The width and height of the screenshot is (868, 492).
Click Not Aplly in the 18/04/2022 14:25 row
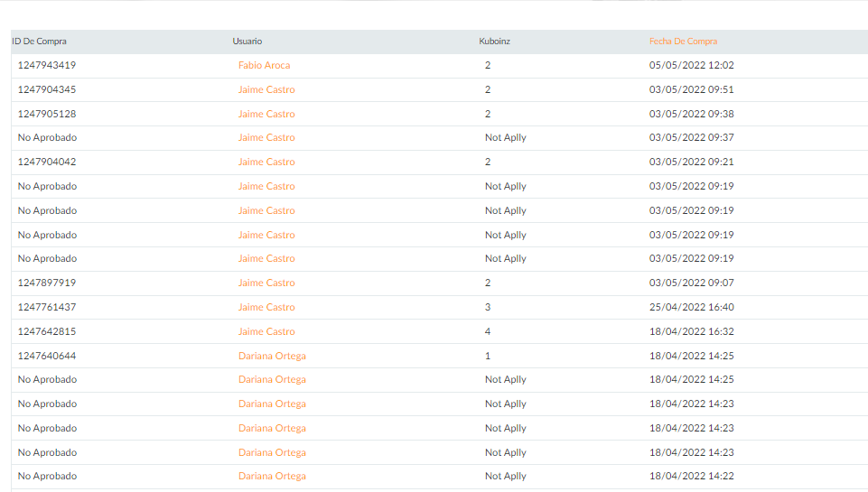506,380
